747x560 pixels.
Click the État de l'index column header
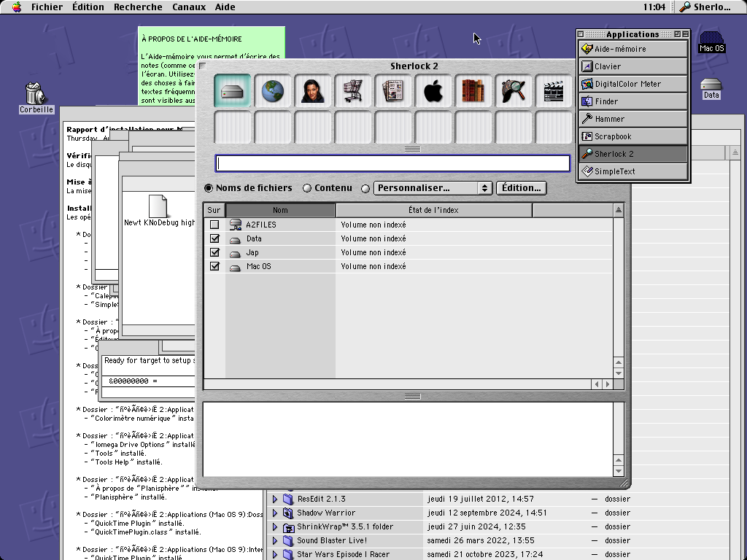(x=433, y=210)
